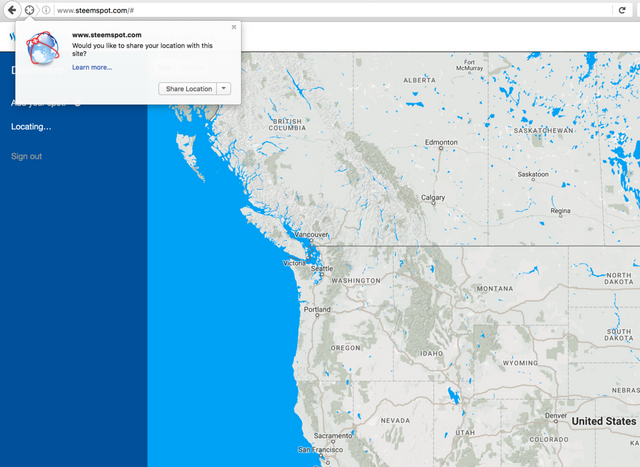Focus the www.steemspot.com/# address field

coord(333,10)
